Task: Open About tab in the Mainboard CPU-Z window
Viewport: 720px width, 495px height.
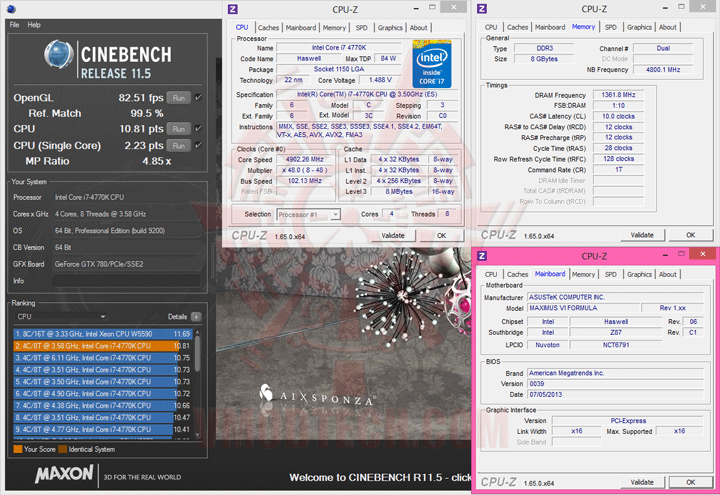Action: (668, 274)
